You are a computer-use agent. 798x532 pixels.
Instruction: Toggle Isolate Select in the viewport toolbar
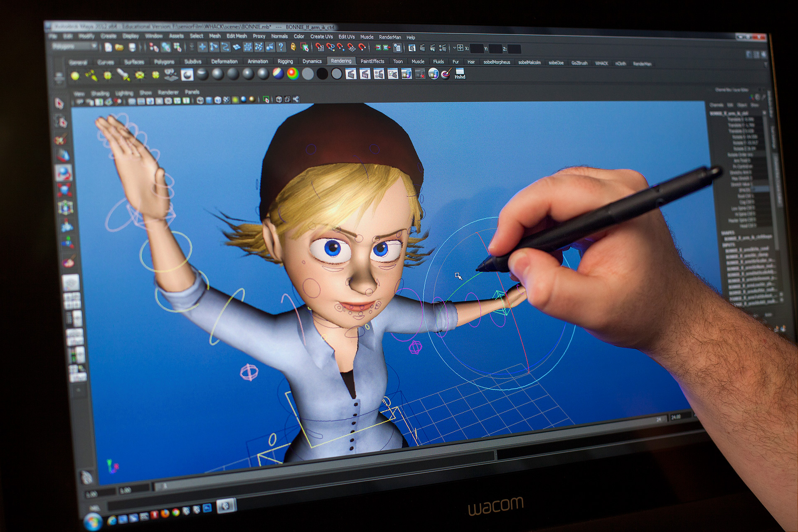[x=266, y=100]
